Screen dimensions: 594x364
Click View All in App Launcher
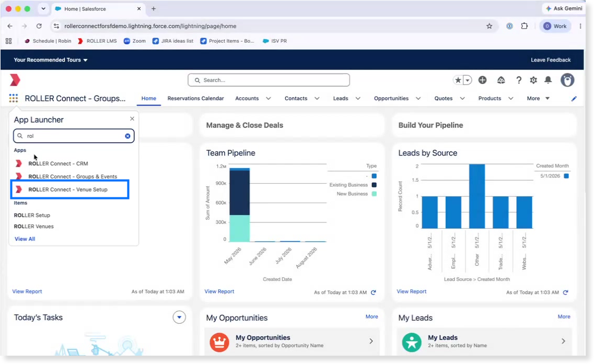(x=25, y=239)
